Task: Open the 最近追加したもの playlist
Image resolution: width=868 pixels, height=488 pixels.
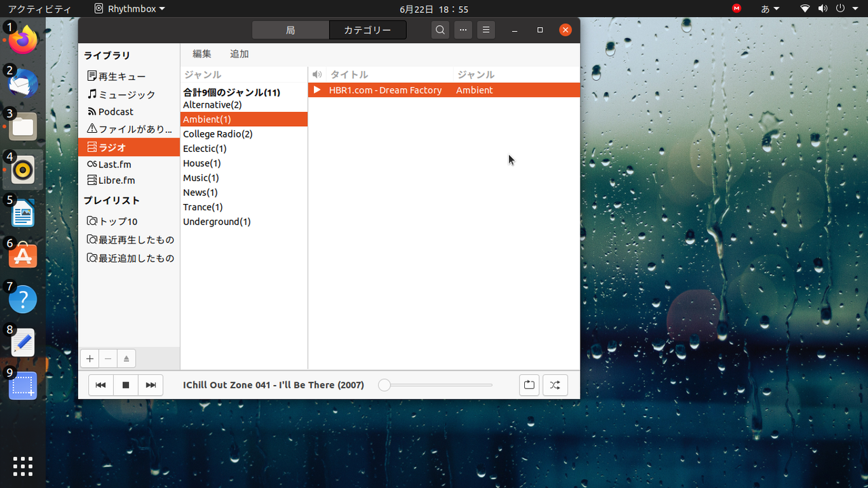Action: pyautogui.click(x=129, y=258)
